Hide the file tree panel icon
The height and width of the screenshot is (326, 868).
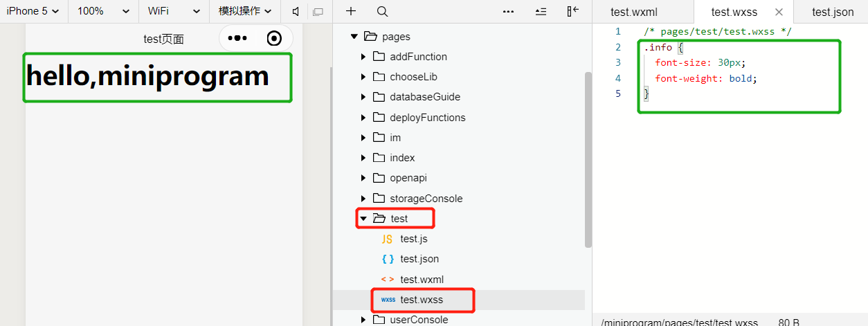coord(572,11)
